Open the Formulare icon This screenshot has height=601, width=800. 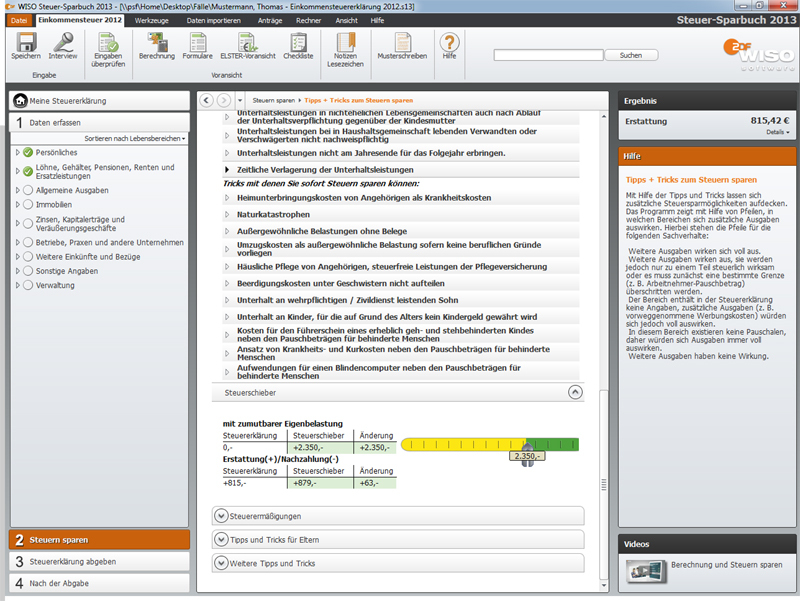point(197,43)
